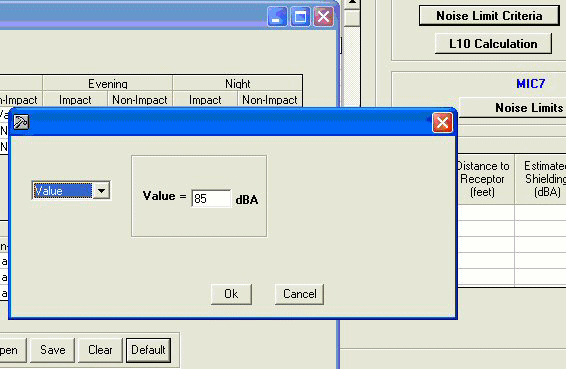The image size is (566, 369).
Task: Close the background criteria window
Action: tap(323, 17)
